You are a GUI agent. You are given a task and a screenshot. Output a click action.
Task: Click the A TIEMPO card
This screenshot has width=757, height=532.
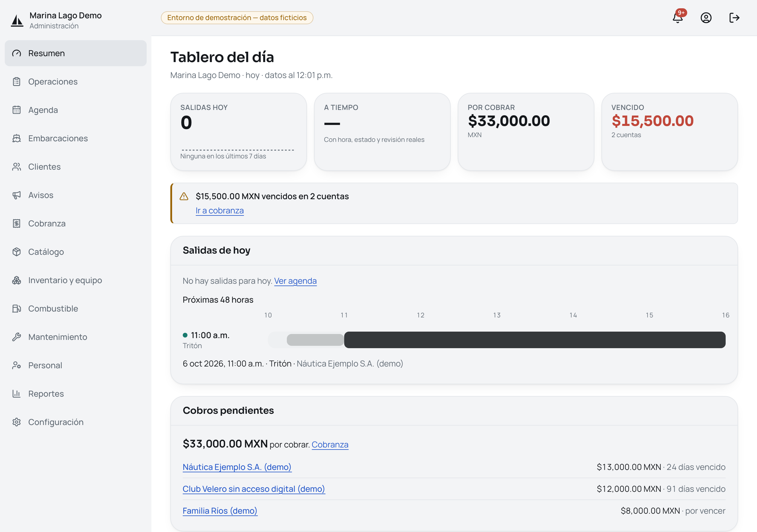point(382,132)
